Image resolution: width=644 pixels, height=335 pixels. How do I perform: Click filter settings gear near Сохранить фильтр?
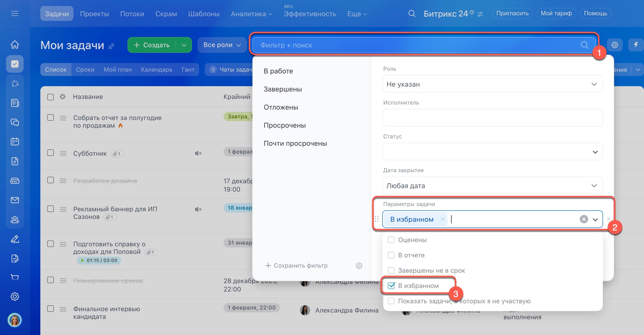pyautogui.click(x=359, y=265)
